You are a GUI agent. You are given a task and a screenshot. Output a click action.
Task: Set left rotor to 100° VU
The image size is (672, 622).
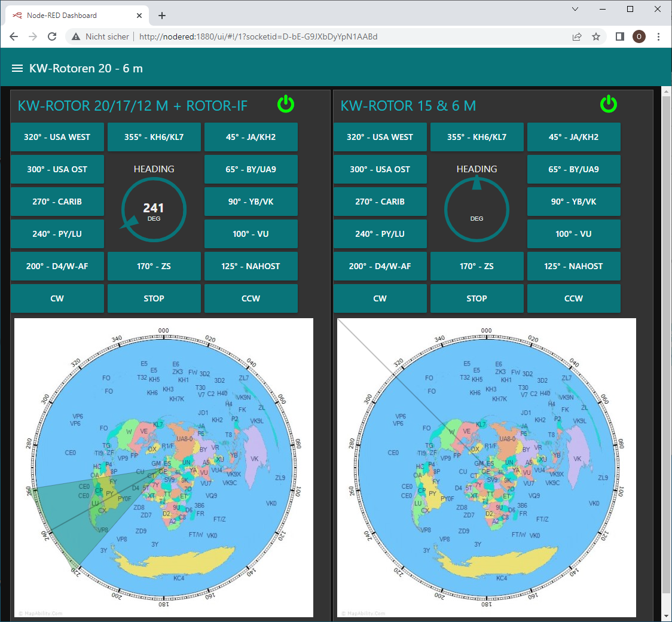pyautogui.click(x=251, y=234)
